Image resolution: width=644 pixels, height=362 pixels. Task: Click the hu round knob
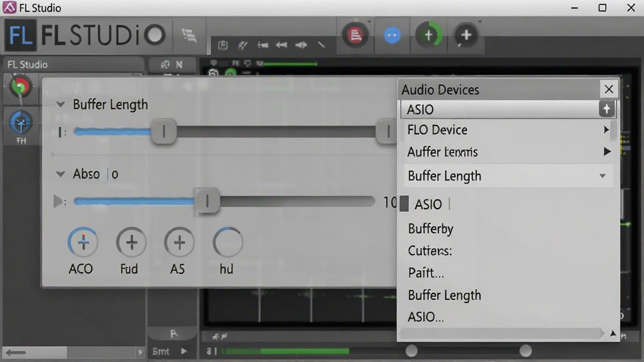tap(228, 242)
